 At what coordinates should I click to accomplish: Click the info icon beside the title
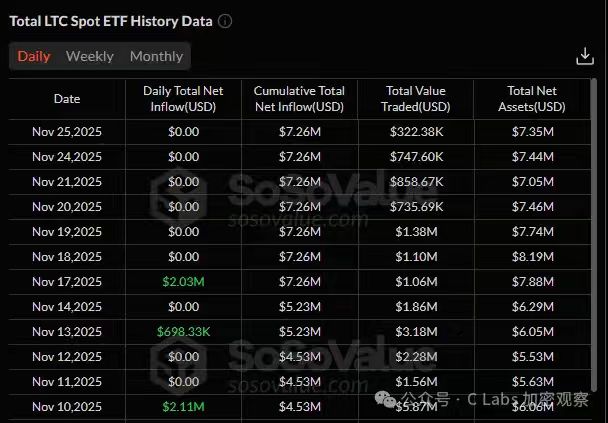click(225, 21)
